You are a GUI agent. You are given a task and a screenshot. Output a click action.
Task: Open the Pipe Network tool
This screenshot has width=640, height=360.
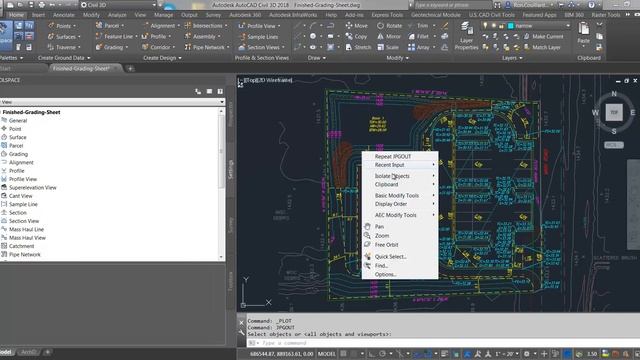[207, 47]
